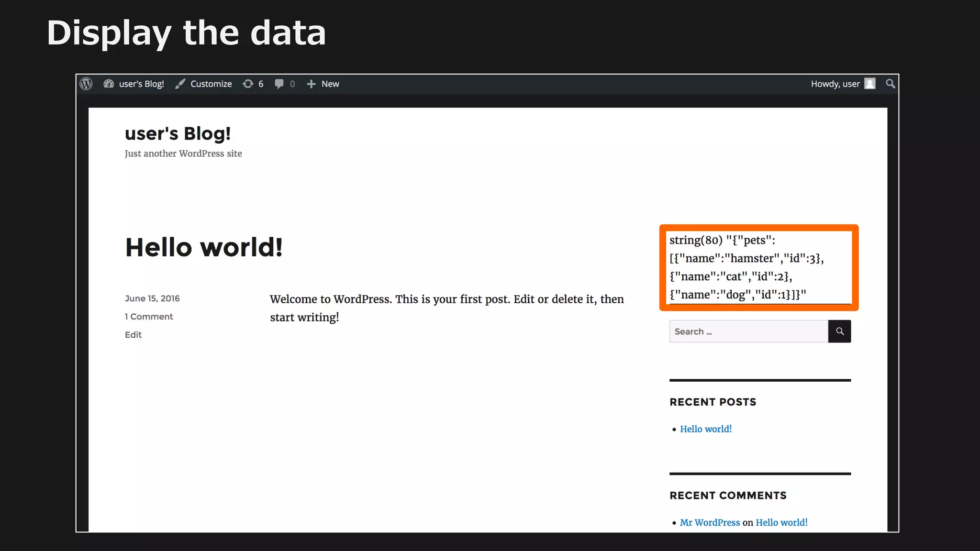Image resolution: width=980 pixels, height=551 pixels.
Task: Click the pets JSON string output text
Action: [x=746, y=267]
